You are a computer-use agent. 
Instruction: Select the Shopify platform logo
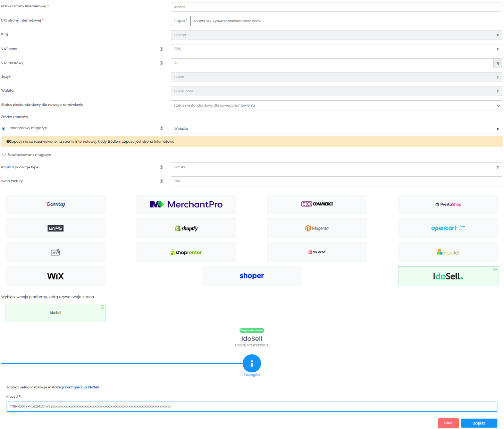186,228
